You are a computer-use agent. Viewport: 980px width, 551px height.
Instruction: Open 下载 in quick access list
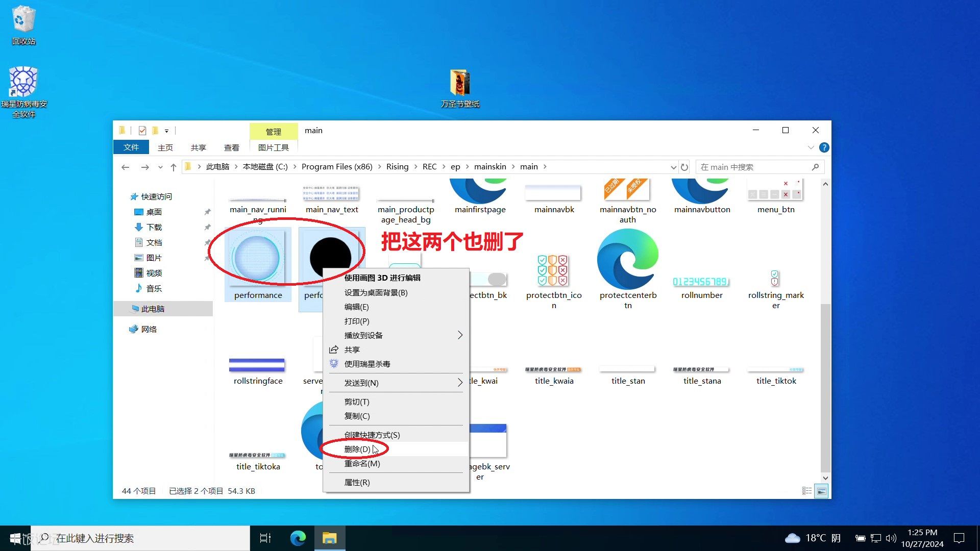pyautogui.click(x=154, y=227)
